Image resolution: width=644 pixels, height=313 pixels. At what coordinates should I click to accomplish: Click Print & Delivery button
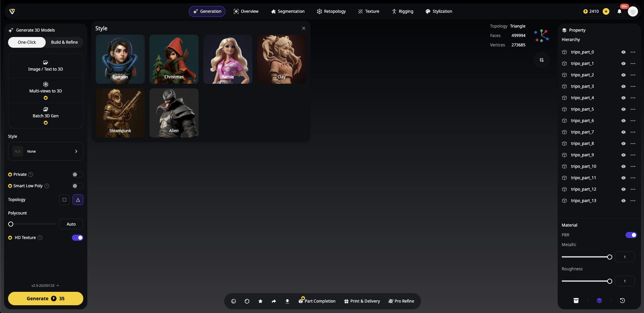(x=362, y=301)
